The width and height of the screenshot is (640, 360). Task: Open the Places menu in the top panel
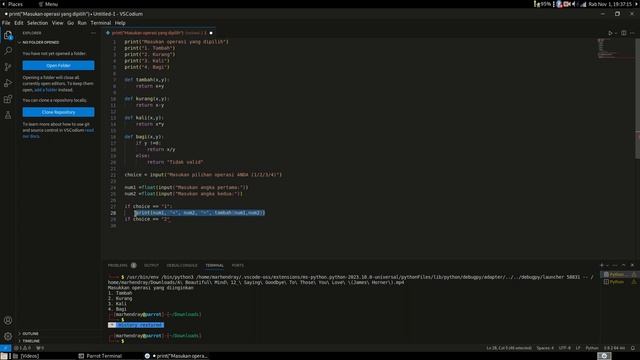tap(16, 4)
